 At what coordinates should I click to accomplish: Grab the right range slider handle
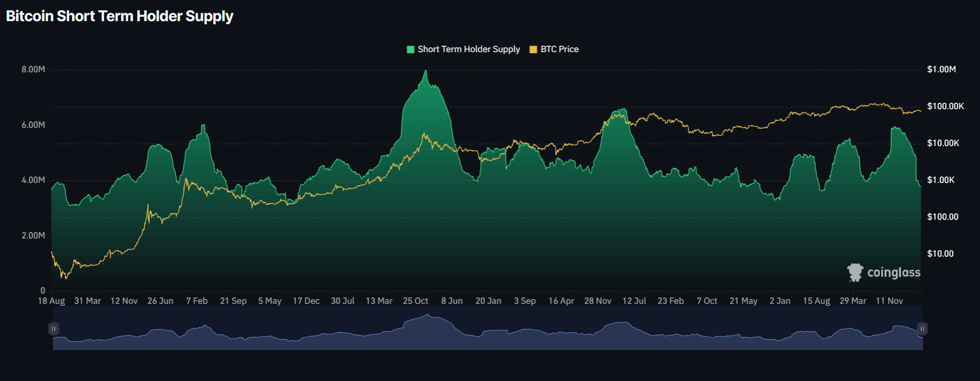(x=922, y=328)
